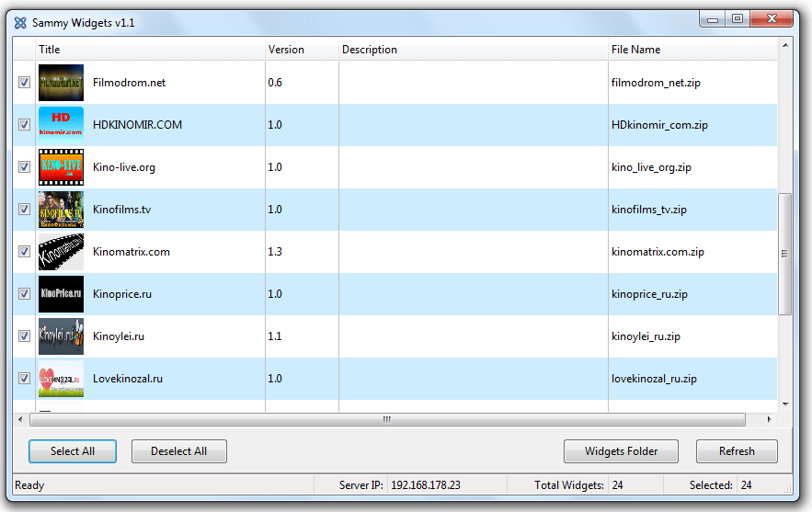Viewport: 812px width, 512px height.
Task: Select the Kino-live.org film strip icon
Action: point(61,167)
